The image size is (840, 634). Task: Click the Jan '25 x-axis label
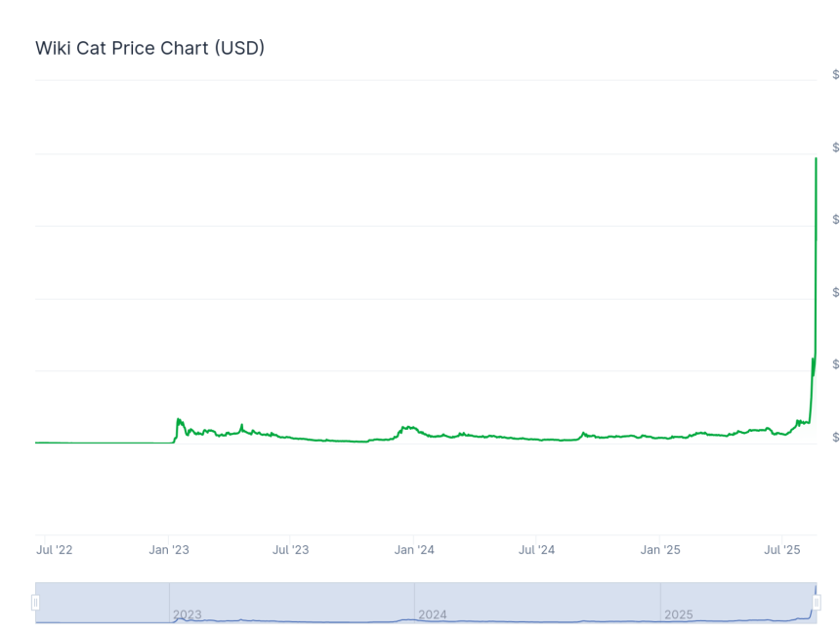click(x=660, y=550)
